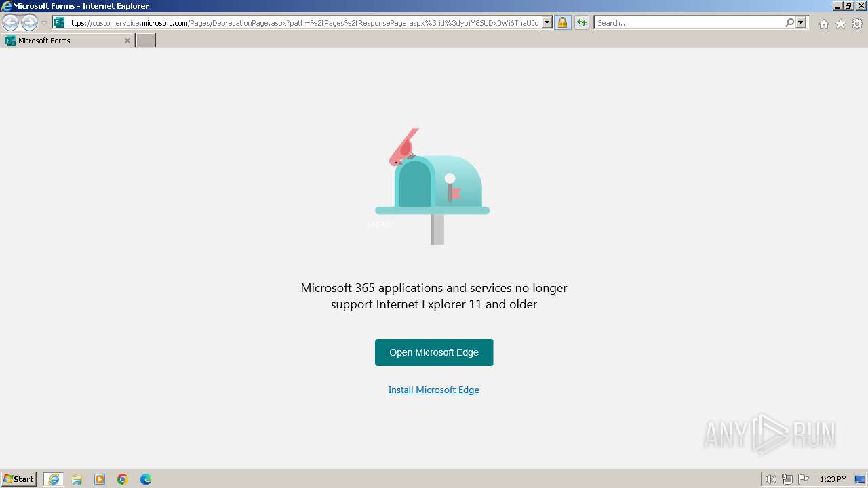
Task: Launch Google Chrome from taskbar
Action: pyautogui.click(x=123, y=479)
